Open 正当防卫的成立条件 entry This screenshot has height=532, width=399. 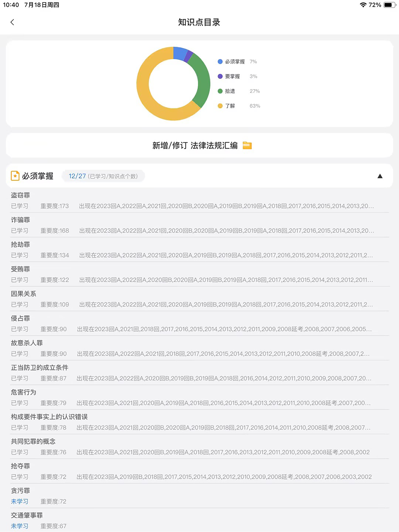pyautogui.click(x=199, y=373)
